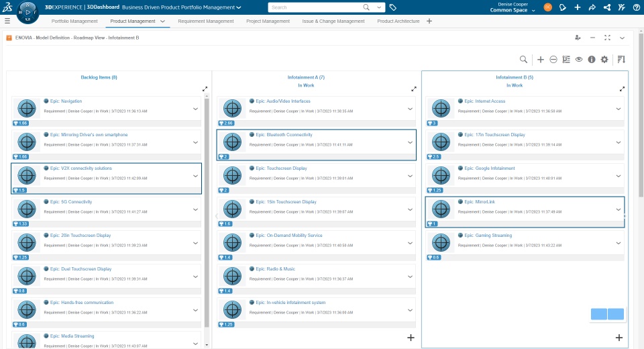Viewport: 644px width, 349px height.
Task: Click the plus add icon in top bar
Action: 578,7
